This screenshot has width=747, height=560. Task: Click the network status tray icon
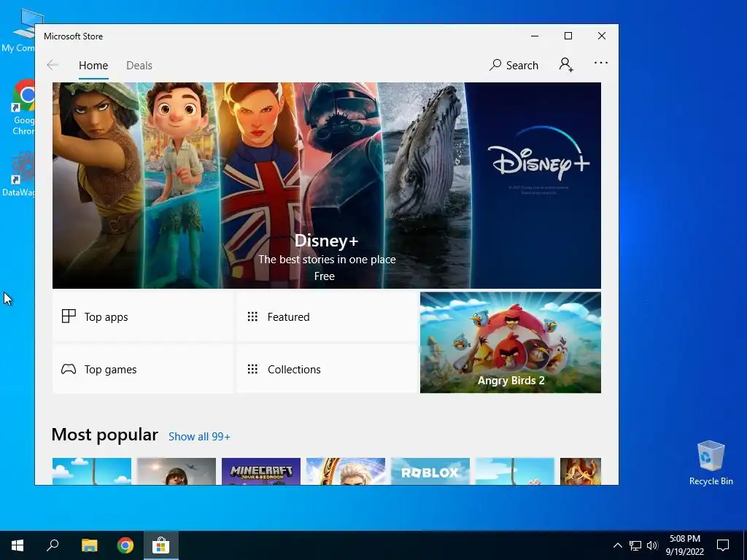635,545
